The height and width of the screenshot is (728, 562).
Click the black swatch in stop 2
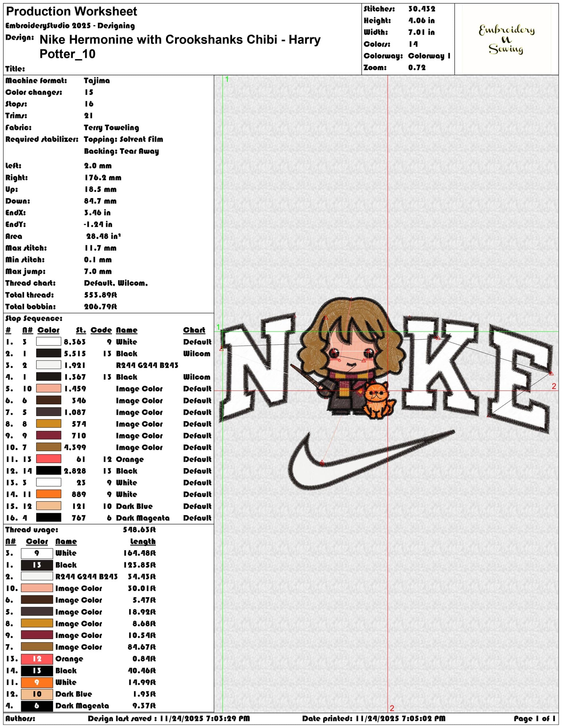click(49, 353)
